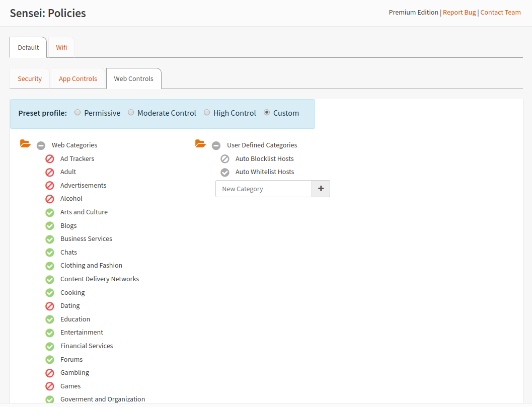Screen dimensions: 532x407
Task: Toggle the allowed icon for Cooking
Action: click(49, 293)
